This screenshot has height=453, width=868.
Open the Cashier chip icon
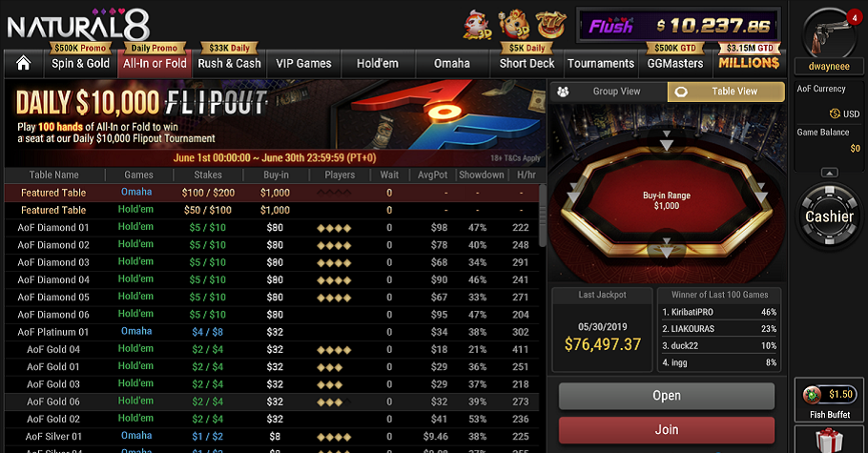point(829,216)
